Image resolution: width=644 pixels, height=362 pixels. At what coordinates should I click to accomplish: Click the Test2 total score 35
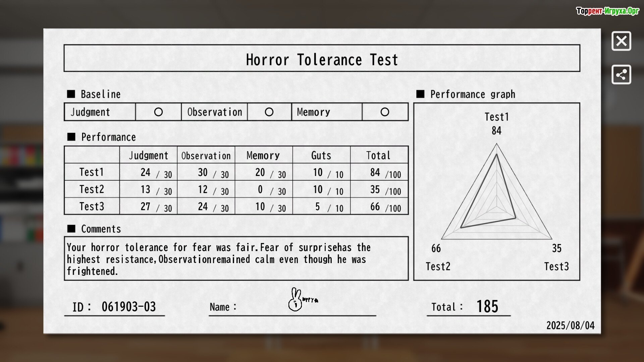[375, 189]
